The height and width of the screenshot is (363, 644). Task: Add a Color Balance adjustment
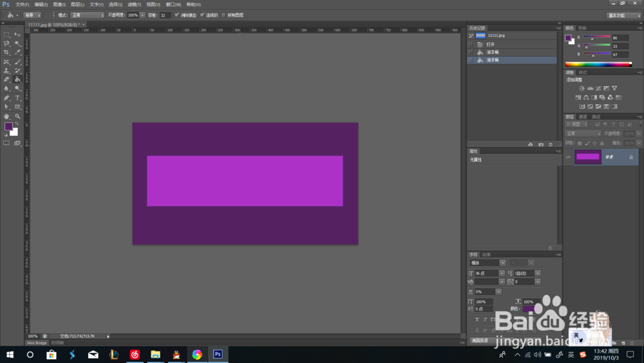click(586, 97)
